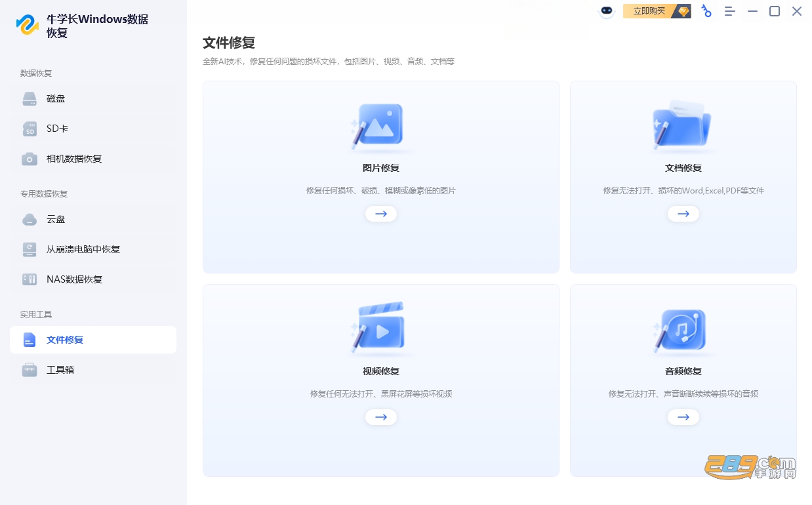Click the disk drive icon in sidebar
The height and width of the screenshot is (505, 812).
coord(30,99)
